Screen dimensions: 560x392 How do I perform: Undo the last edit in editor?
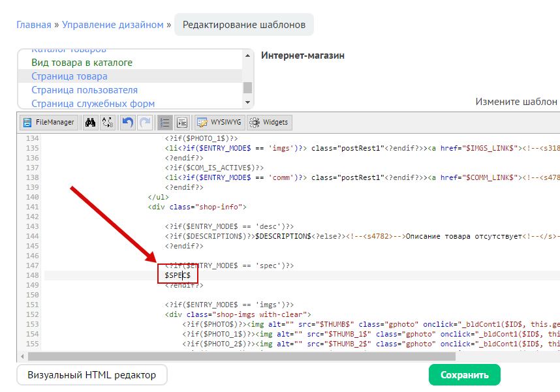[128, 123]
